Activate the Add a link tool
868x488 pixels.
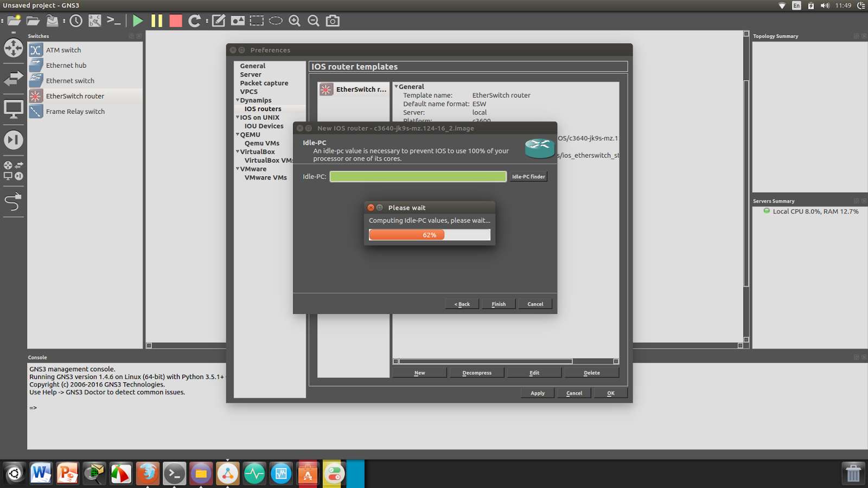(14, 202)
